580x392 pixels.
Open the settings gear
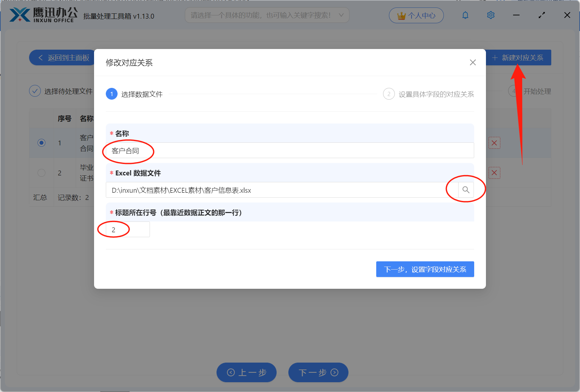491,15
